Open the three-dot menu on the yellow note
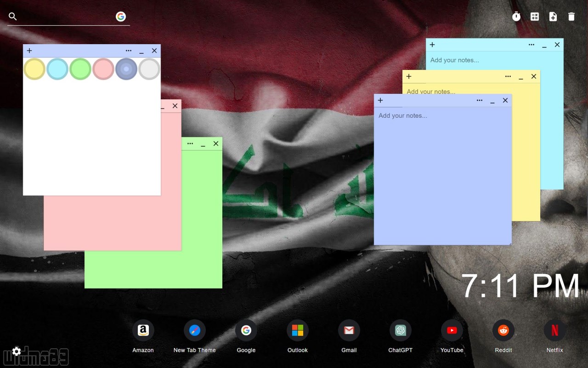 pos(508,76)
